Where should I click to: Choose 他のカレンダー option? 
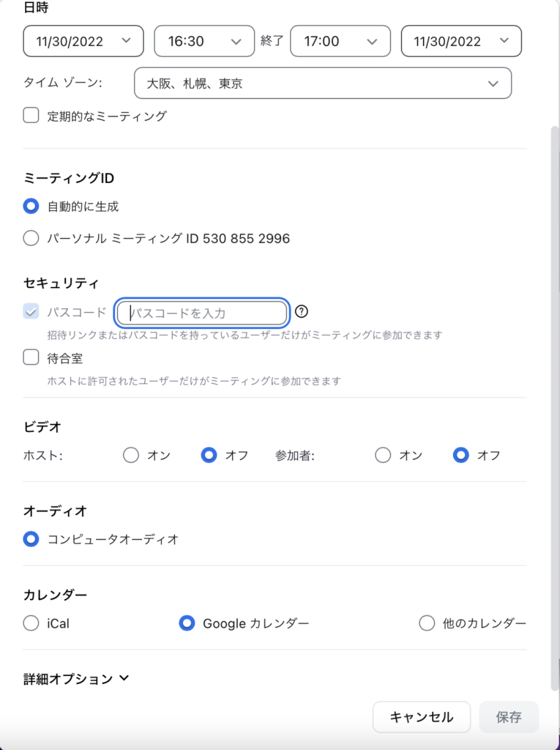(x=427, y=623)
